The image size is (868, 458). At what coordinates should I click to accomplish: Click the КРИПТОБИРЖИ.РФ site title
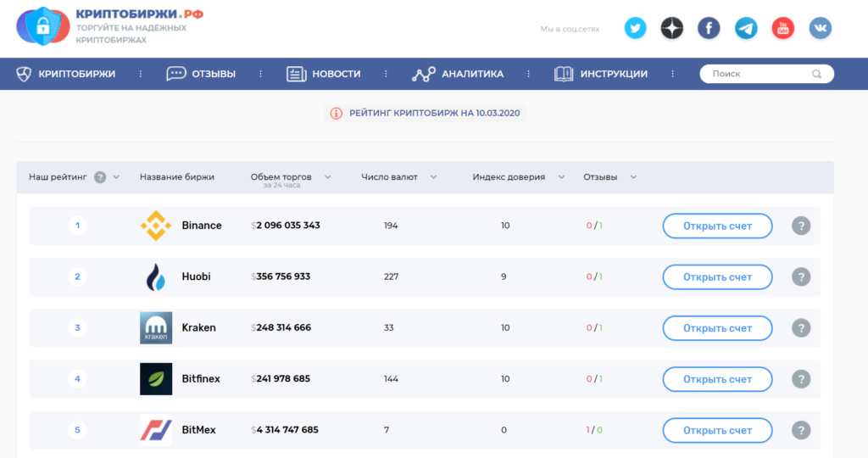[140, 14]
